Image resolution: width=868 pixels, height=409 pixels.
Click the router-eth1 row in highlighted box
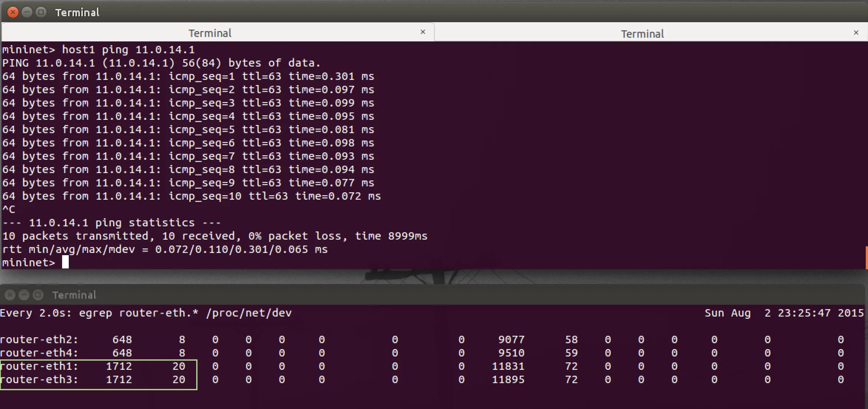pos(39,366)
